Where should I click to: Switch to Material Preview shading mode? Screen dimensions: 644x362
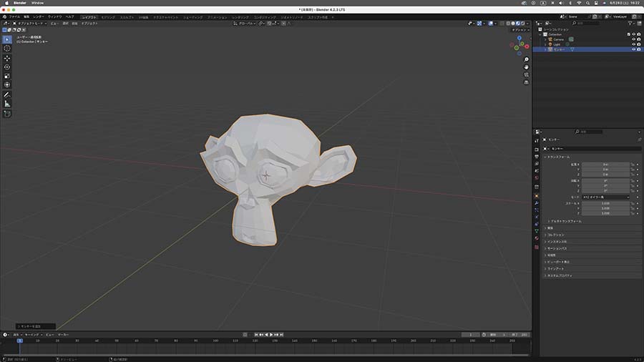[x=517, y=24]
